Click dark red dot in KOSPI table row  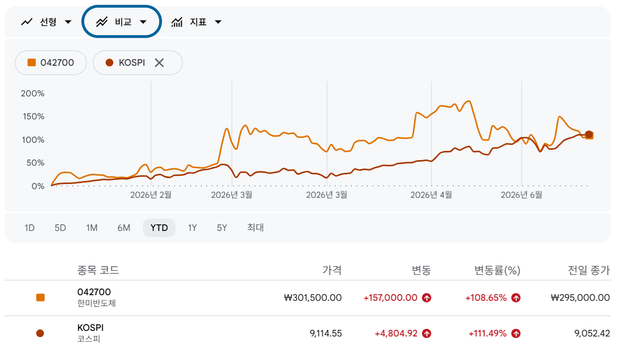point(40,333)
